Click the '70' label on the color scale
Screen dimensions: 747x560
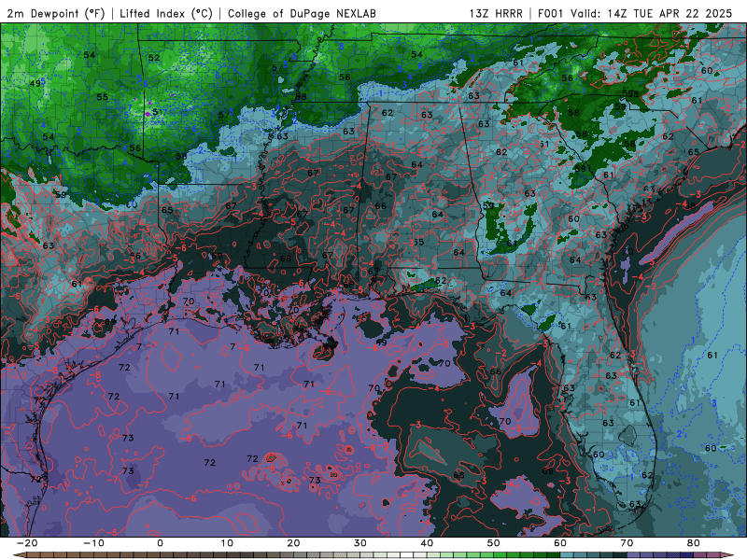627,543
